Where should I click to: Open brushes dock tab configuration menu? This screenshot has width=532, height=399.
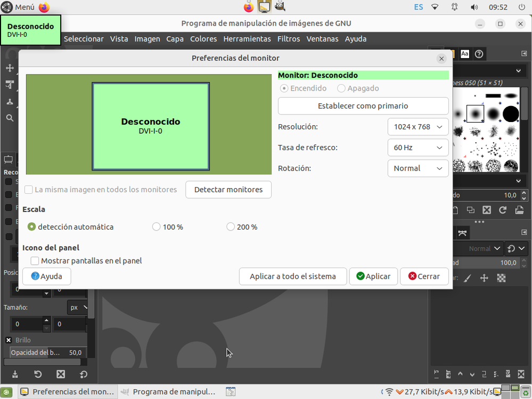pos(524,53)
